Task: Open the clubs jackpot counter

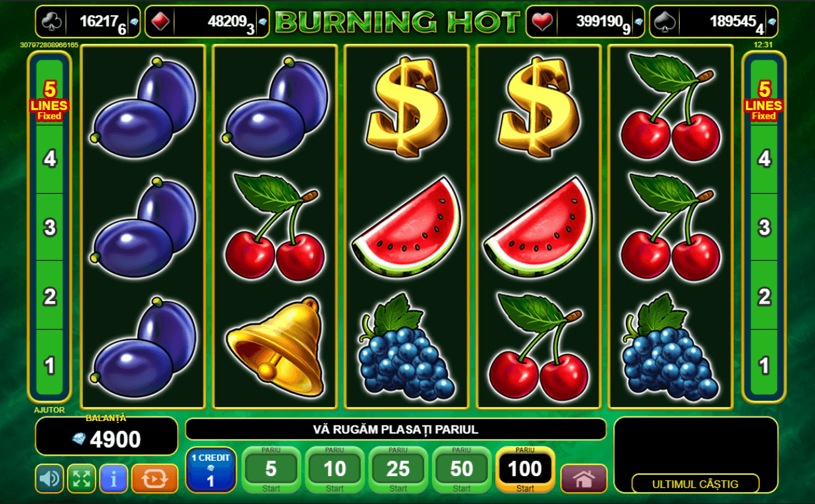Action: 88,22
